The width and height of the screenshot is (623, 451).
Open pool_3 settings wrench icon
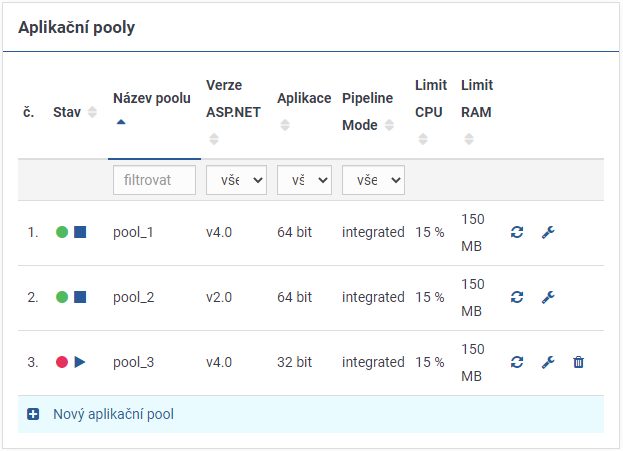[547, 362]
